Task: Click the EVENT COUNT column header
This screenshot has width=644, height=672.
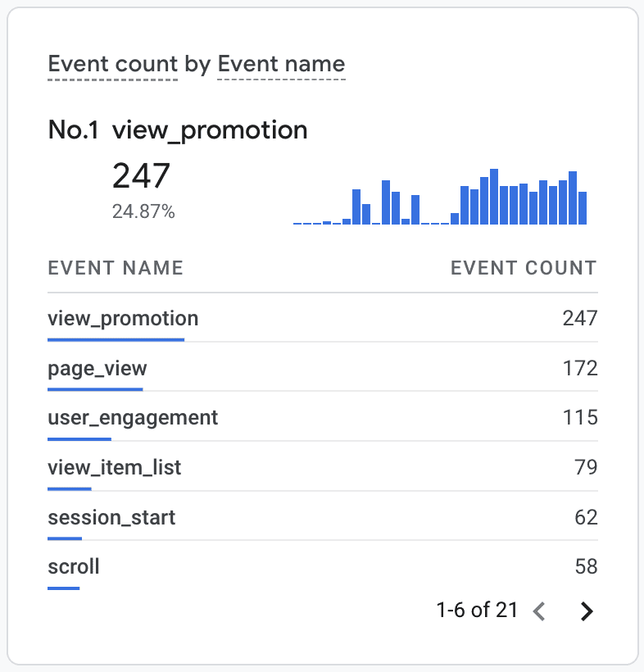Action: (x=524, y=268)
